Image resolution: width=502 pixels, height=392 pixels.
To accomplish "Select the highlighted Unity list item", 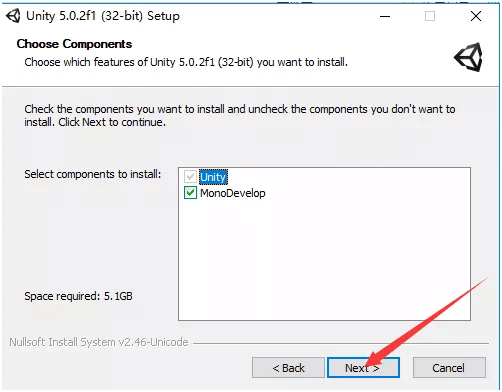I will [x=213, y=177].
